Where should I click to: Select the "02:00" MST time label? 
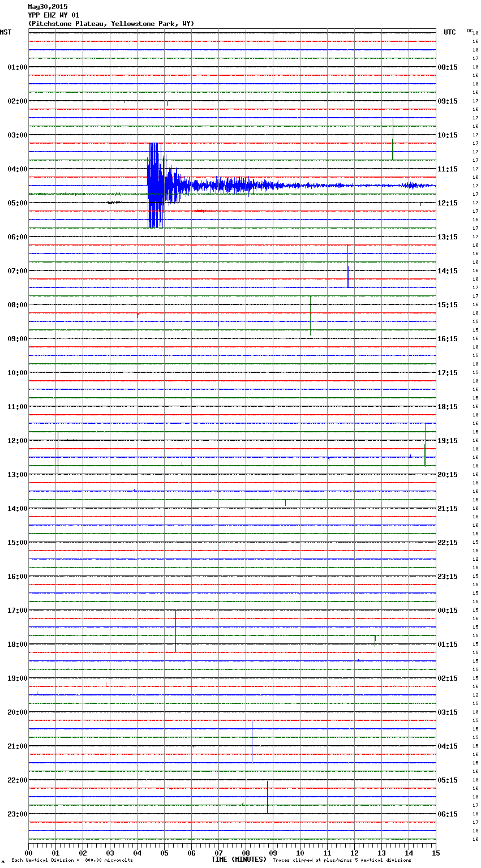click(18, 101)
